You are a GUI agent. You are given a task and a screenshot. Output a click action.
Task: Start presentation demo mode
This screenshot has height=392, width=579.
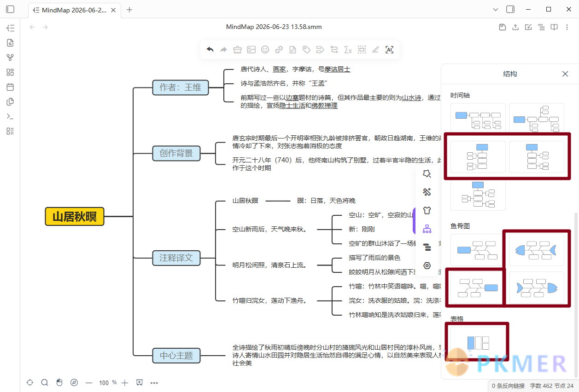(x=140, y=382)
